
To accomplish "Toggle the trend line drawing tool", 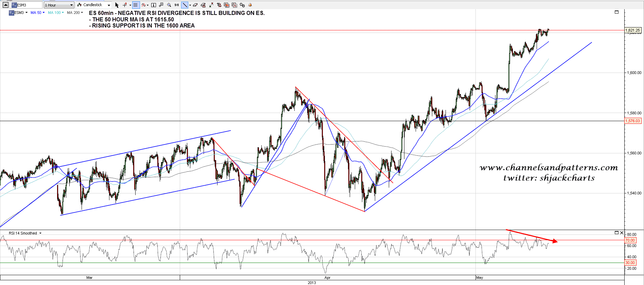I will pyautogui.click(x=185, y=5).
